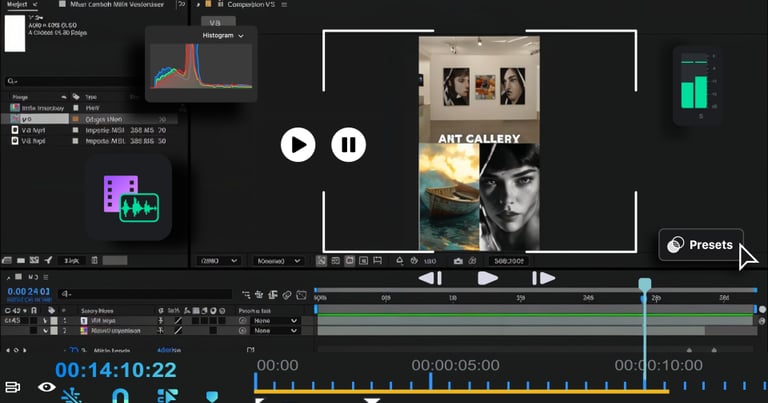Select the VS sub-tab in viewer
Image resolution: width=768 pixels, height=403 pixels.
[x=218, y=22]
